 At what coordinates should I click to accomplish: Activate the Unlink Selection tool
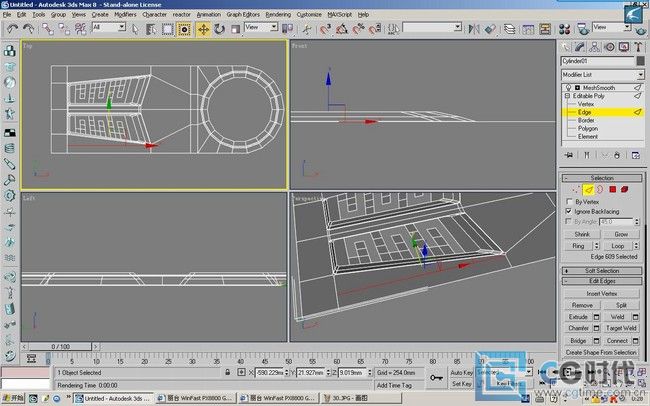[x=64, y=29]
